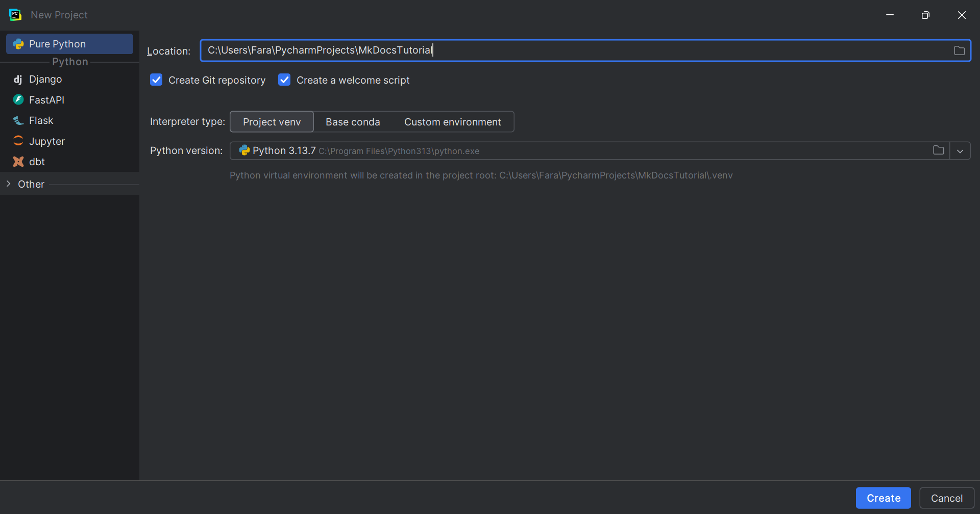Click the Django dj icon

[18, 80]
